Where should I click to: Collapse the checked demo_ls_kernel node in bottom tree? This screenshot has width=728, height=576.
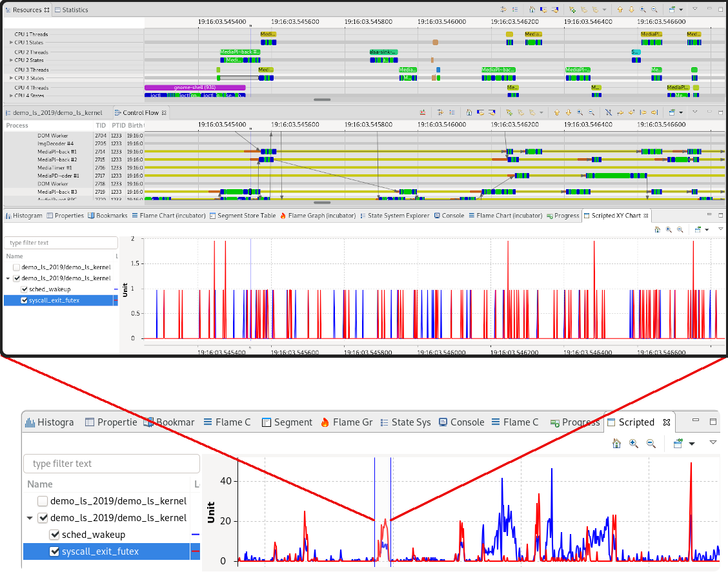coord(30,518)
